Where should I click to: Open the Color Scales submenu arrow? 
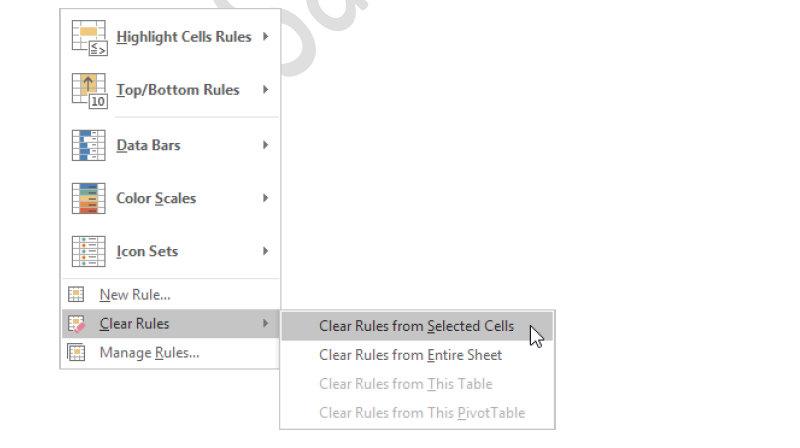[266, 198]
